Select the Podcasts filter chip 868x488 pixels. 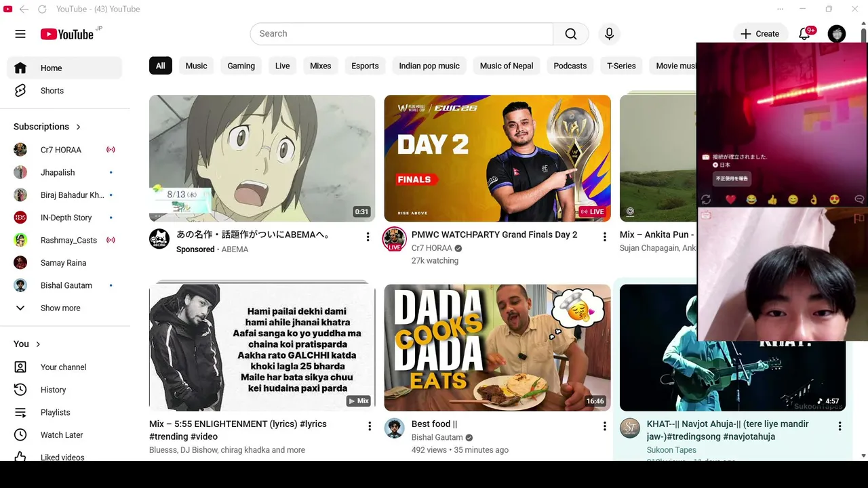570,66
